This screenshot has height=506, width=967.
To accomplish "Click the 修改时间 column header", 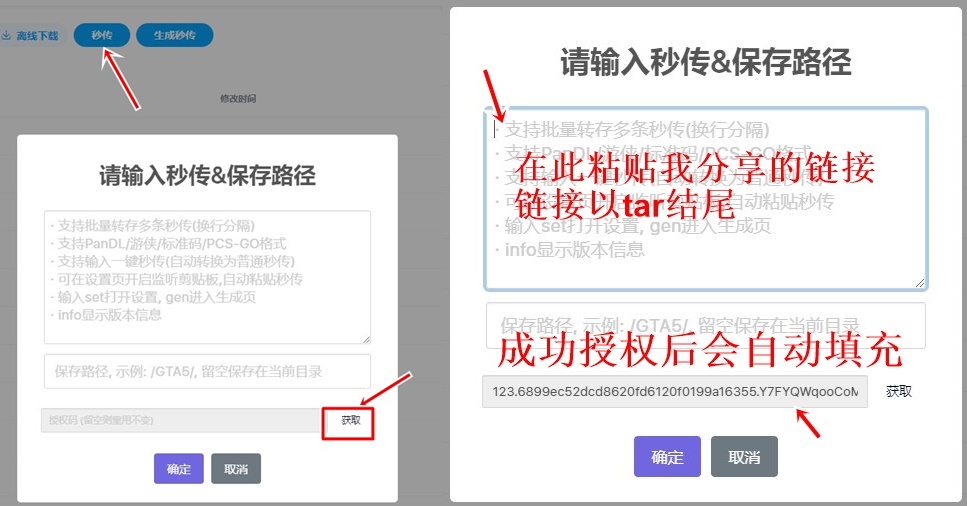I will (x=238, y=98).
